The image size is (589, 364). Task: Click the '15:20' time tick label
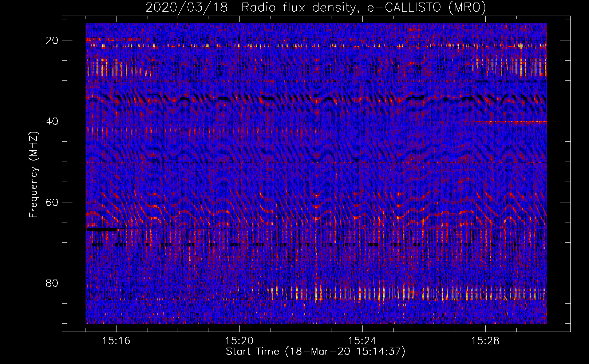pos(239,341)
